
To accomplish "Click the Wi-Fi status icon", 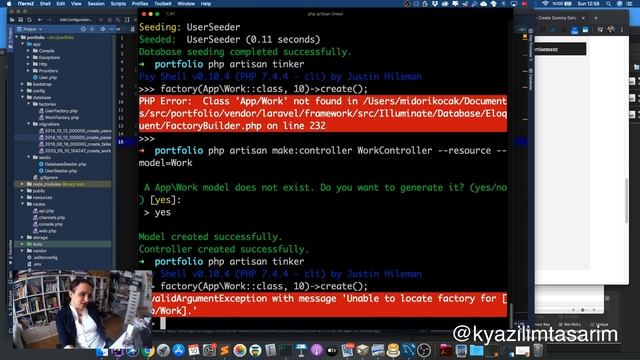I will pyautogui.click(x=545, y=4).
